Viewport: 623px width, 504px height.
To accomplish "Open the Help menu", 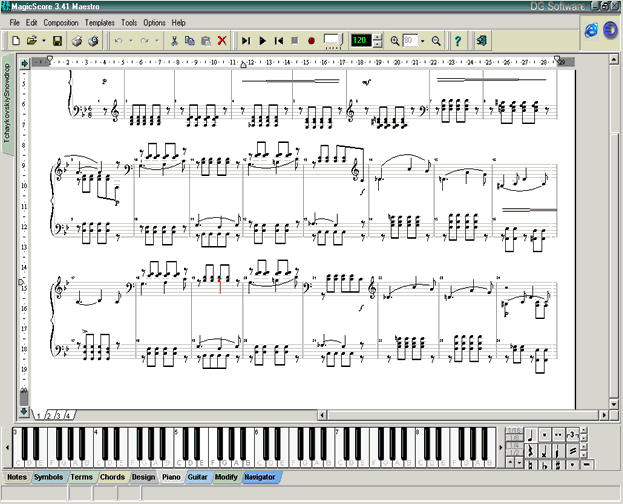I will point(178,23).
